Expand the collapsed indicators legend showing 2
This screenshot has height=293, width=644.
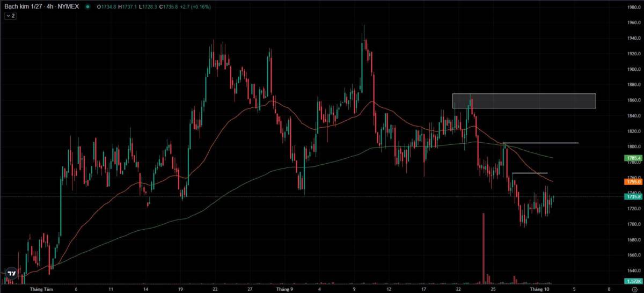pyautogui.click(x=10, y=16)
